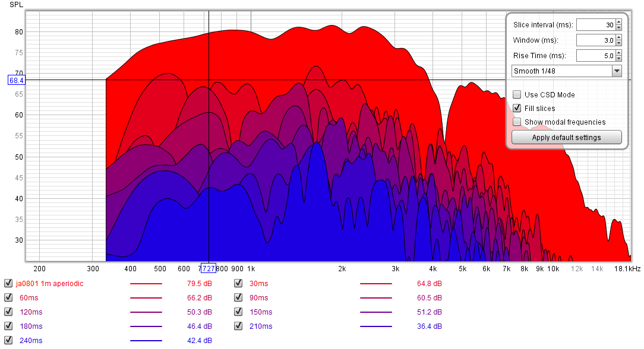The width and height of the screenshot is (644, 349).
Task: Click the 2k frequency axis label
Action: 342,269
